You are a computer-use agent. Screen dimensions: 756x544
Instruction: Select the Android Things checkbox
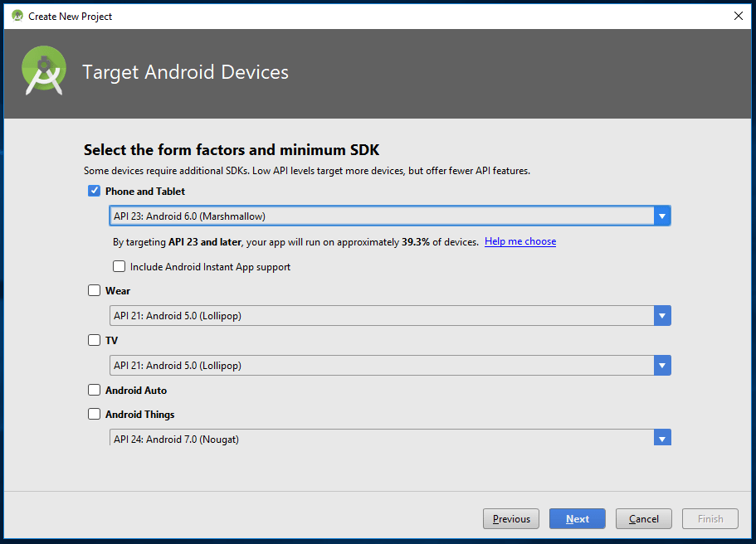94,415
